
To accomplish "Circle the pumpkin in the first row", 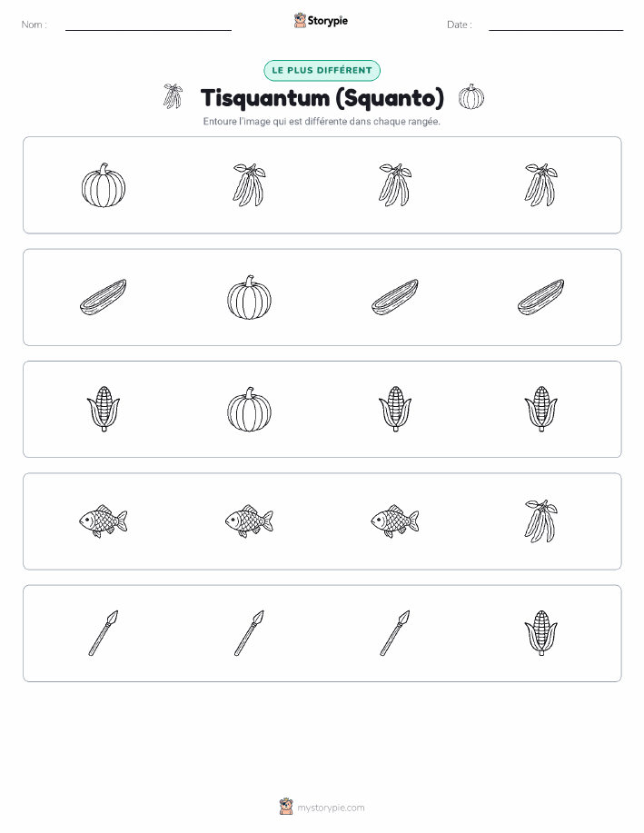I will (104, 185).
